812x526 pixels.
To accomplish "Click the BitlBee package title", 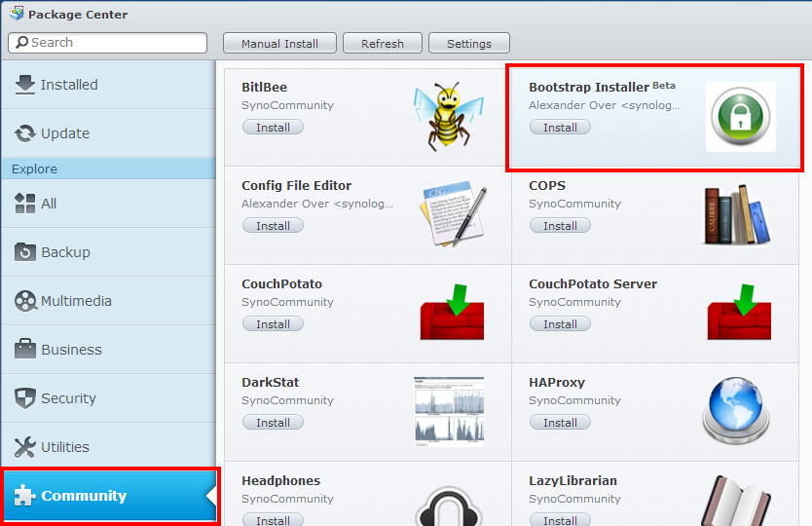I will [x=264, y=87].
